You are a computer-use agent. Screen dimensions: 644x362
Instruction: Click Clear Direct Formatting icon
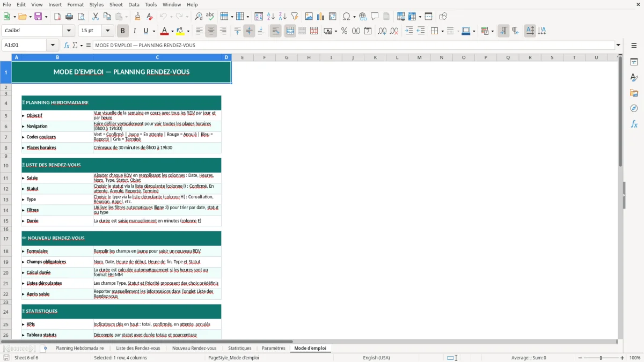click(x=149, y=17)
